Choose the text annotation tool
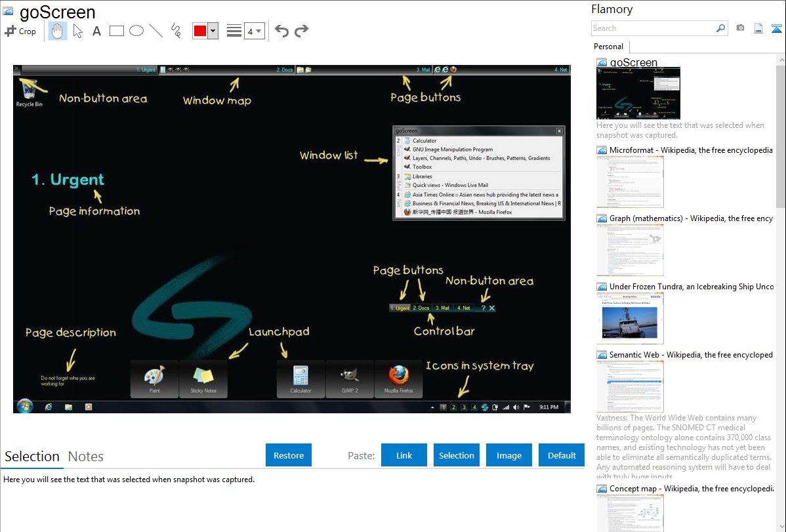Image resolution: width=786 pixels, height=532 pixels. [96, 31]
